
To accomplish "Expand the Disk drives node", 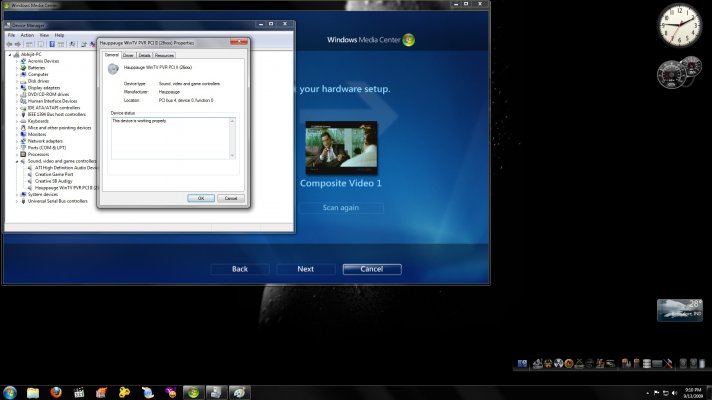I will pyautogui.click(x=17, y=81).
